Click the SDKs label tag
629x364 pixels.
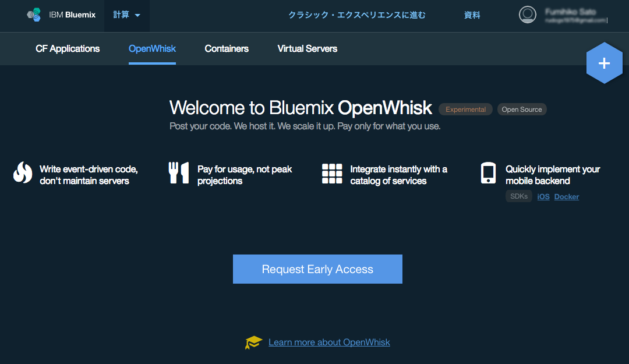click(519, 196)
